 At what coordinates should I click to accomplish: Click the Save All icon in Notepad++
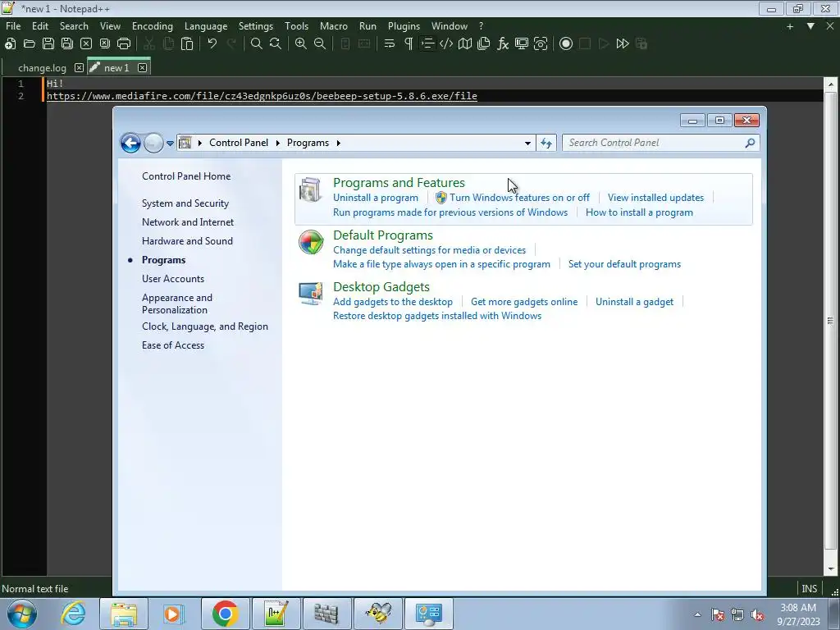[x=67, y=44]
